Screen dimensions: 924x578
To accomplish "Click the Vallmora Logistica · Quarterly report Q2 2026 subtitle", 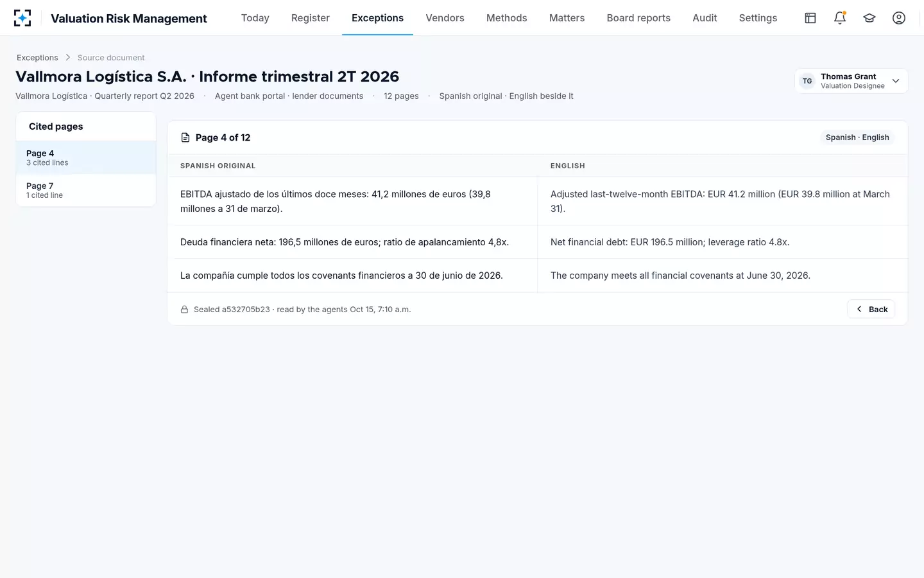I will click(x=105, y=96).
